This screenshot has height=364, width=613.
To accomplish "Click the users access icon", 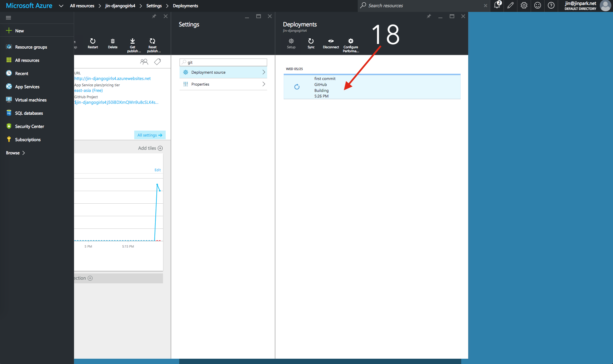I will (144, 62).
